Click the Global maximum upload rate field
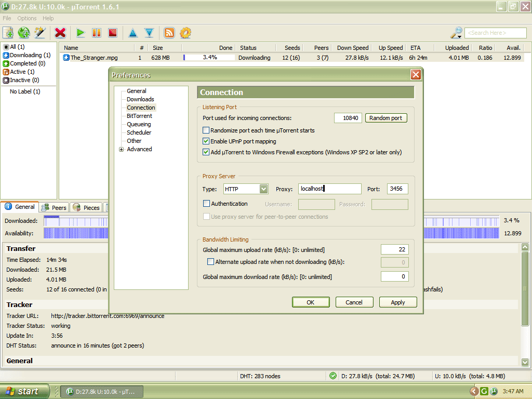The width and height of the screenshot is (532, 399). point(395,250)
